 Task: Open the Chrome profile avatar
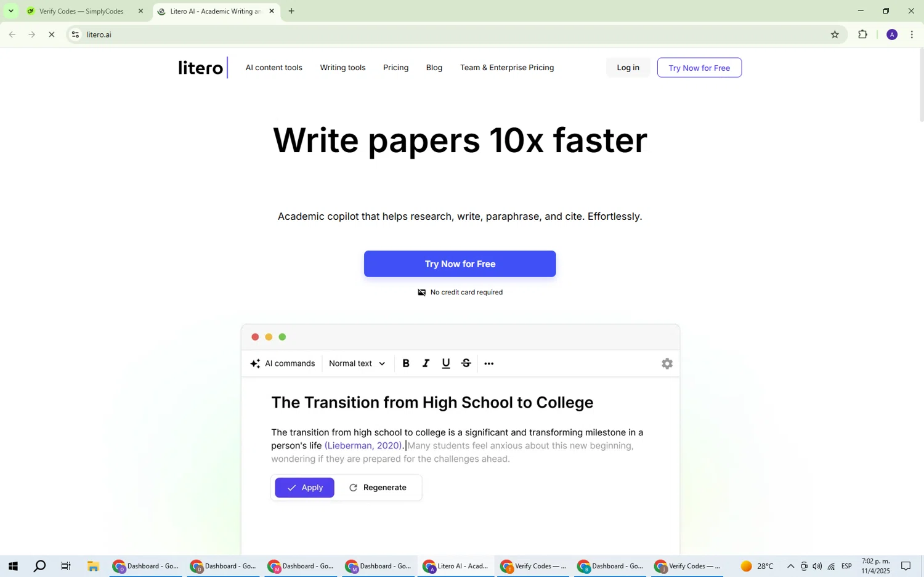(x=892, y=35)
